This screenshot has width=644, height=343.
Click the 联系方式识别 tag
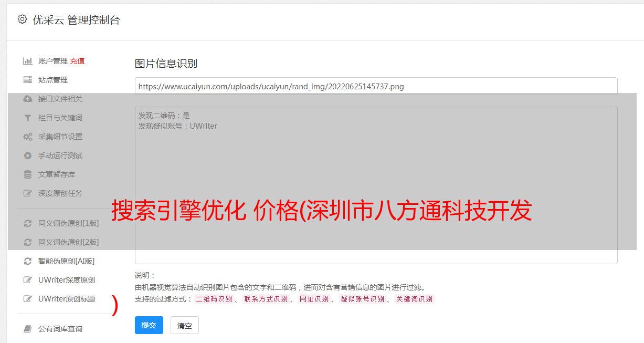pos(266,299)
